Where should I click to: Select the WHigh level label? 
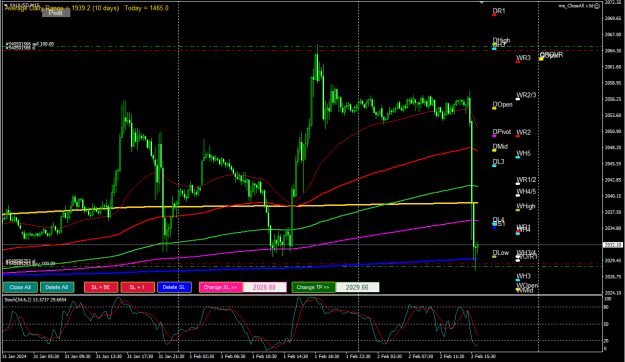526,207
